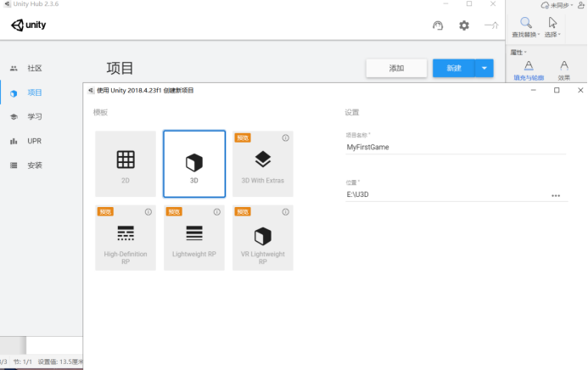588x370 pixels.
Task: Click the projects cube icon in sidebar
Action: click(14, 93)
